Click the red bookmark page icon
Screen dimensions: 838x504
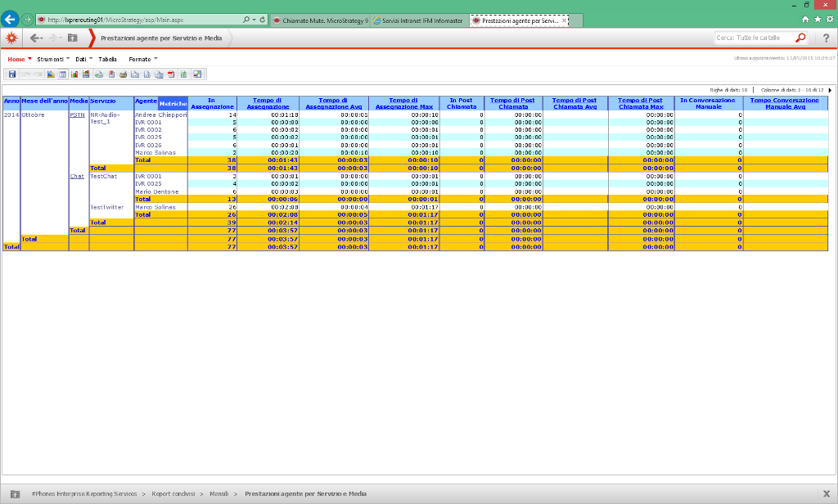point(111,74)
